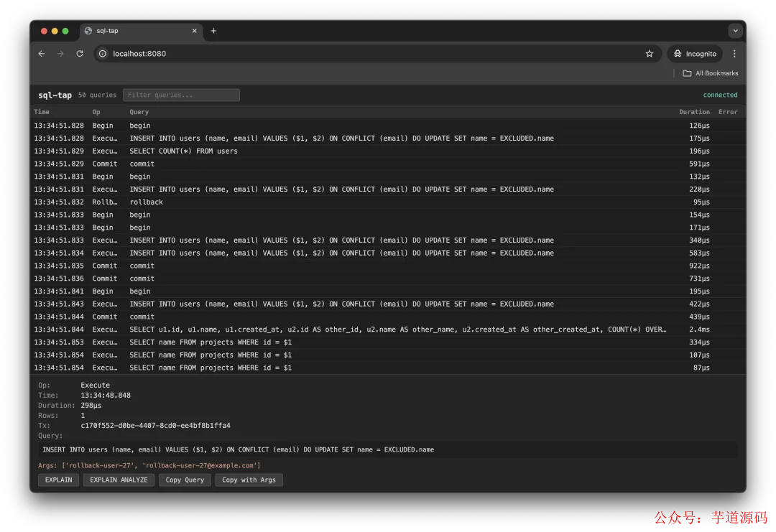Click into the Filter queries field
The width and height of the screenshot is (776, 532).
click(181, 95)
